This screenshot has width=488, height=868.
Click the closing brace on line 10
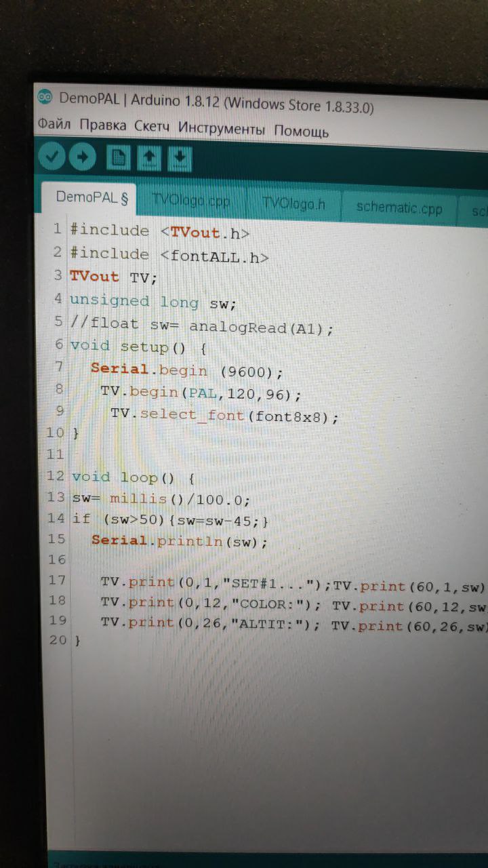point(76,432)
